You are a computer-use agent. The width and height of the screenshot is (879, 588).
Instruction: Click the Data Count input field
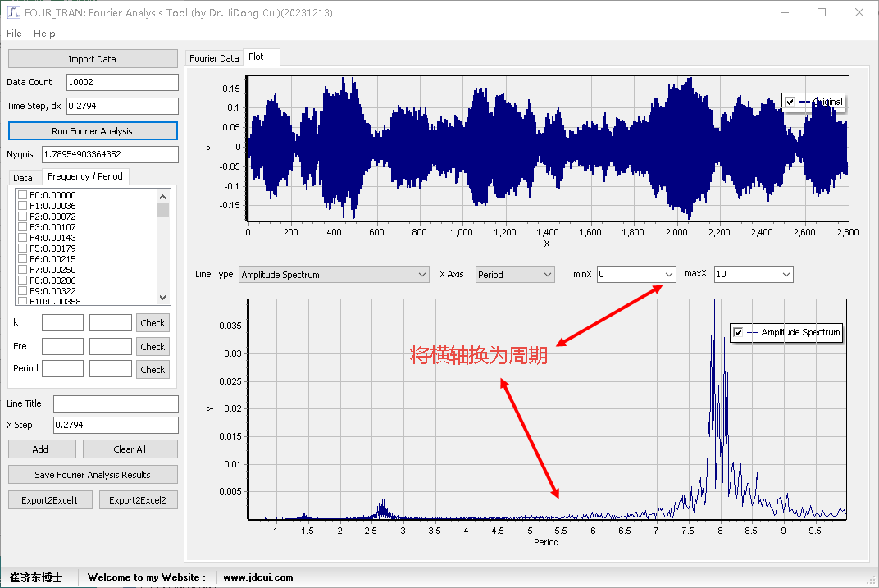coord(122,82)
